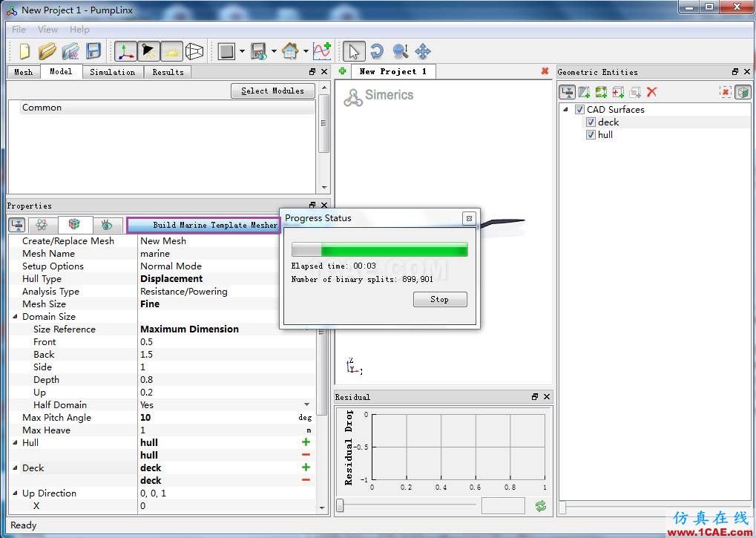The image size is (756, 538).
Task: Click the Max Pitch Angle value 10
Action: (x=145, y=418)
